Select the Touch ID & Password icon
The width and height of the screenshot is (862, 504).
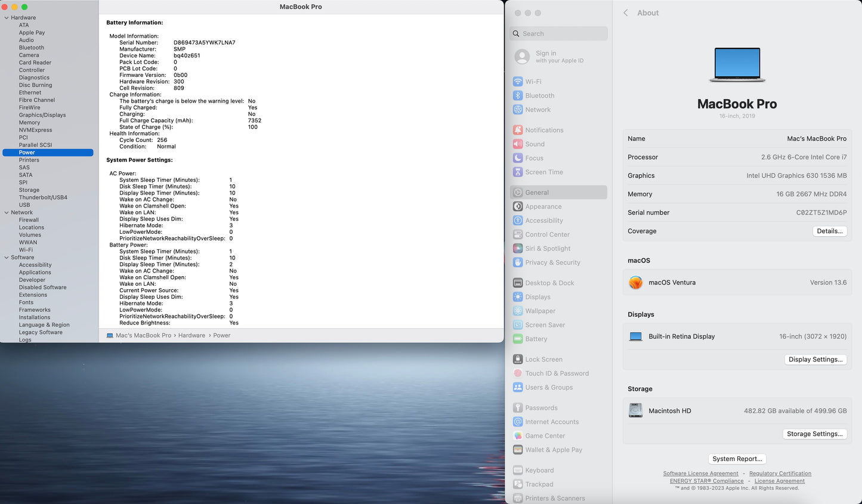[518, 373]
